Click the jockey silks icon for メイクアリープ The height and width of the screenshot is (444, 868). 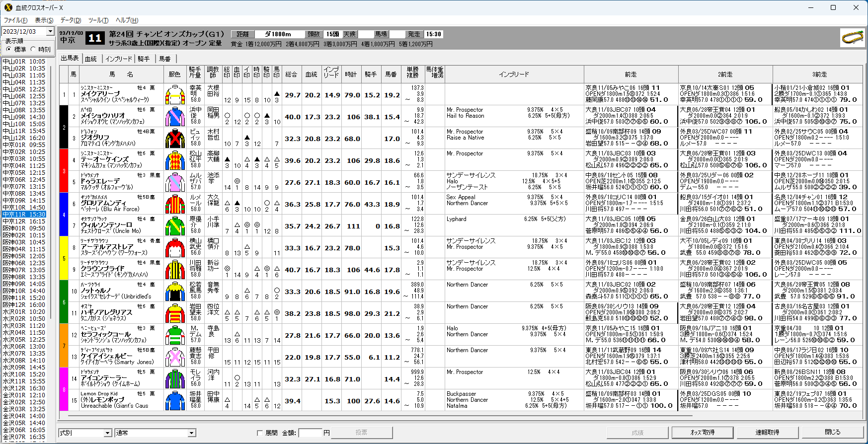[x=175, y=94]
